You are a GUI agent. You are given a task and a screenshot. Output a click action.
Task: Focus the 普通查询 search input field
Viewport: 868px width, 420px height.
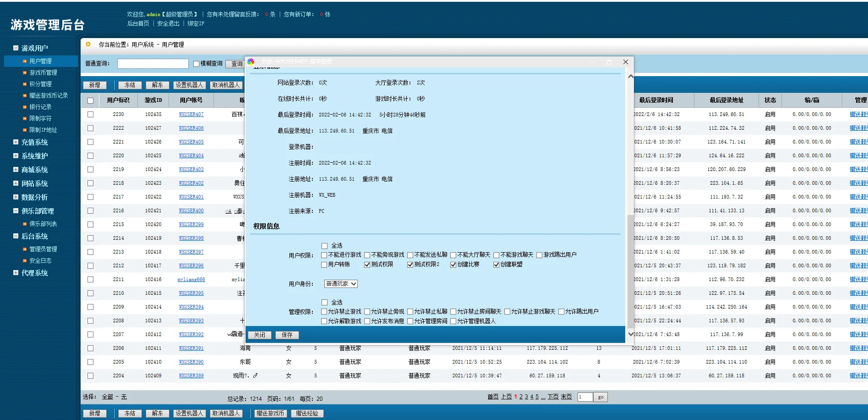153,64
